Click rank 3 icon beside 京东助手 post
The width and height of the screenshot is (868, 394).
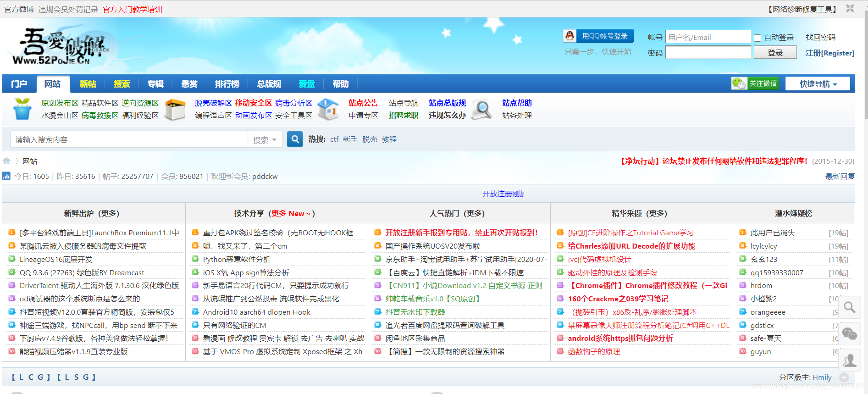coord(378,259)
